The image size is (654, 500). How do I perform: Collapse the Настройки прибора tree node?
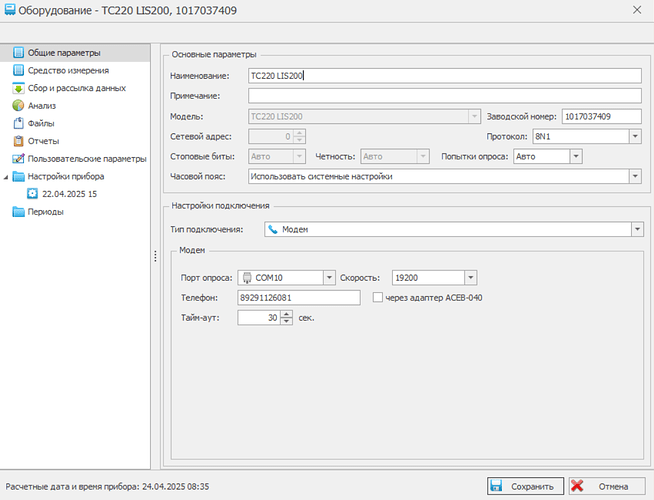(x=6, y=177)
